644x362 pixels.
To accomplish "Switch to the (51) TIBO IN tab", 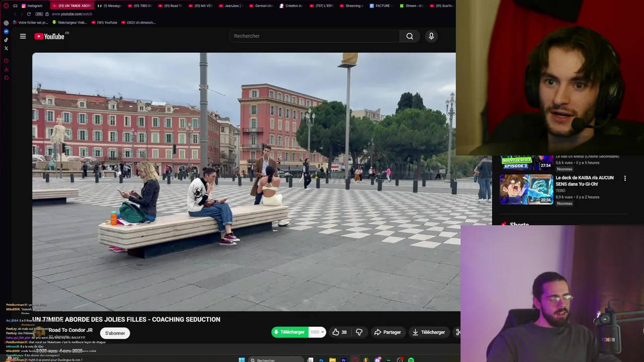I will point(140,6).
